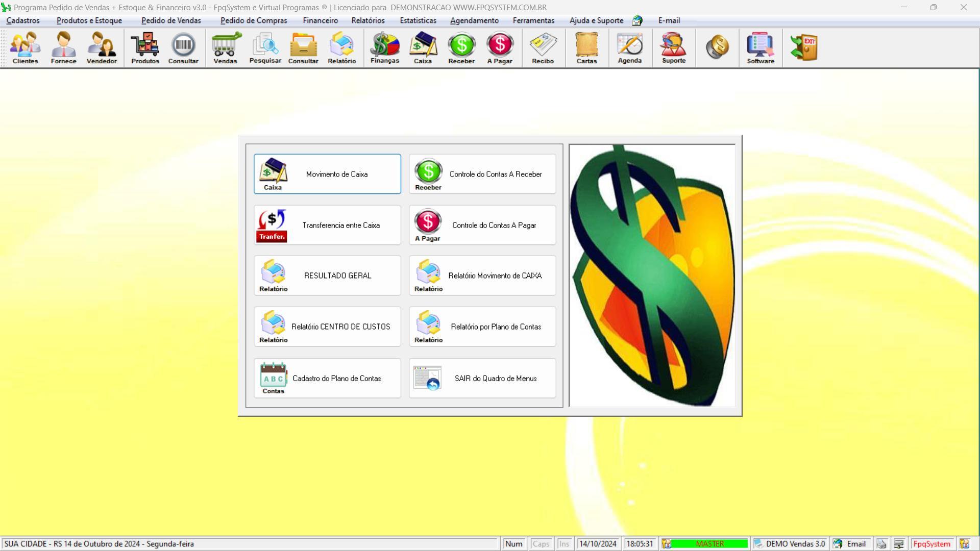This screenshot has width=980, height=551.
Task: Open Transferencia entre Caixa
Action: coord(327,225)
